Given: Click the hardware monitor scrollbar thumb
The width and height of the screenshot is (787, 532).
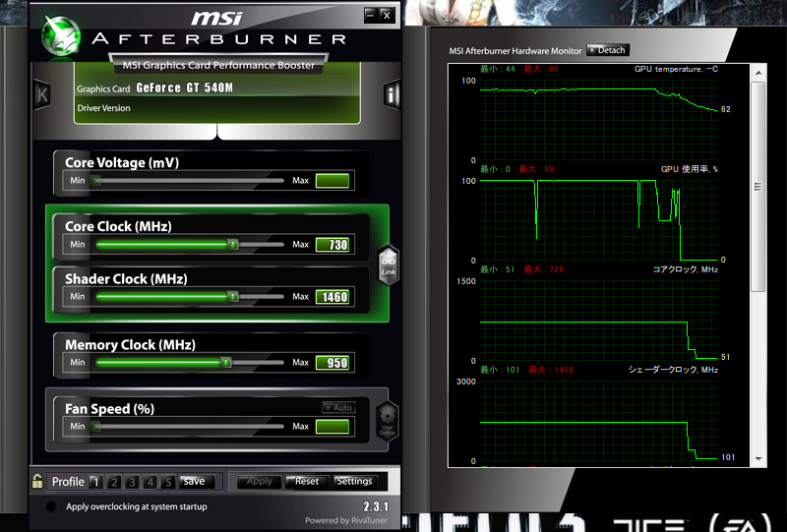Looking at the screenshot, I should point(757,187).
